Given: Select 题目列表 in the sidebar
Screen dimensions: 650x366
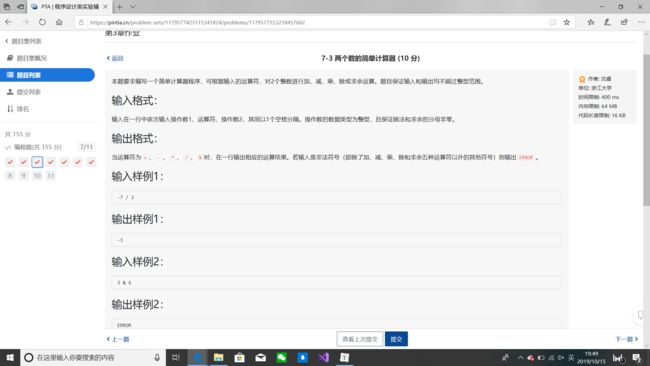Looking at the screenshot, I should (47, 75).
